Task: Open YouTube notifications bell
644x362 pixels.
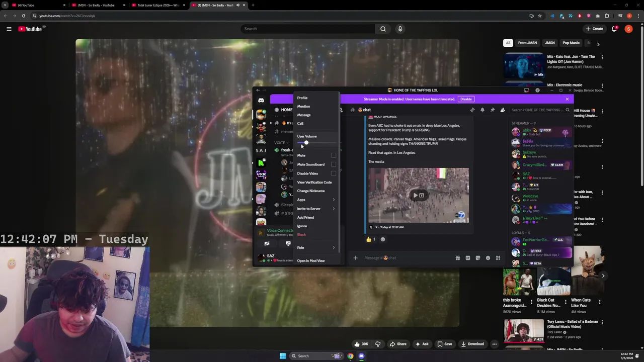Action: click(614, 29)
